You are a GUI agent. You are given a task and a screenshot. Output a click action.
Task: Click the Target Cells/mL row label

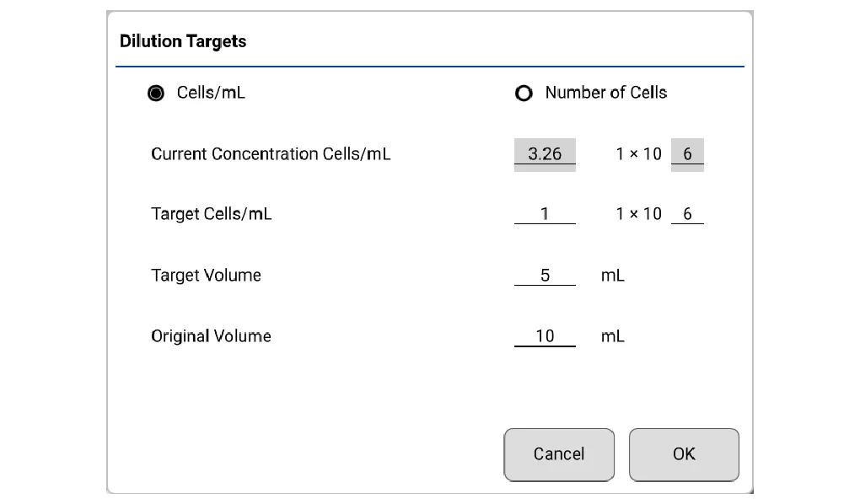click(211, 214)
